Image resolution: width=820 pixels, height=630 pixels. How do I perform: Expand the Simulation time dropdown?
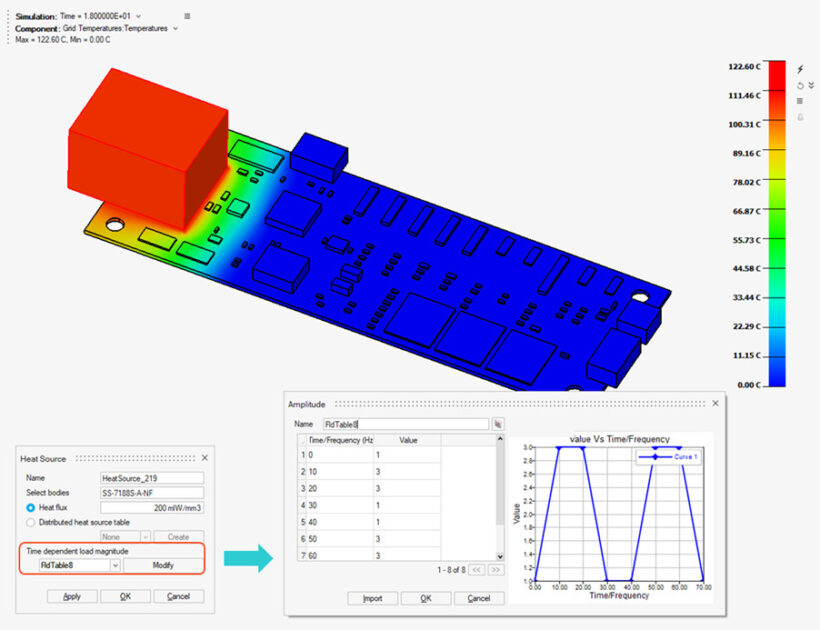(x=138, y=17)
